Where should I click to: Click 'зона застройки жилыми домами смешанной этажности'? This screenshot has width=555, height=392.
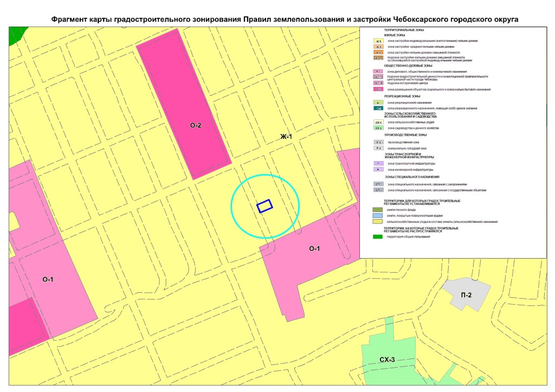pos(424,53)
